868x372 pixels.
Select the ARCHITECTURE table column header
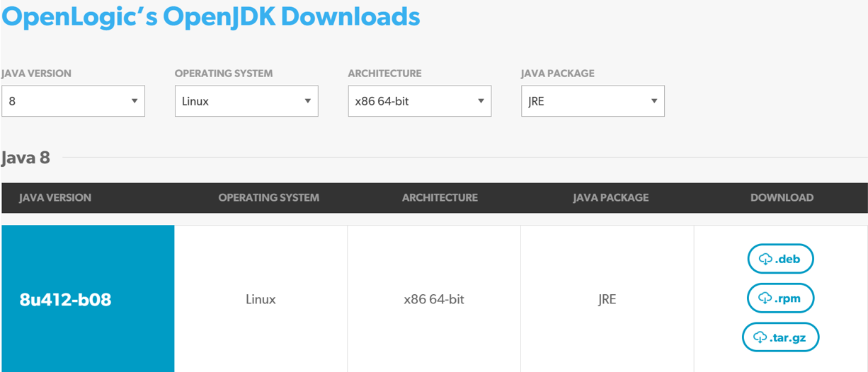point(440,198)
